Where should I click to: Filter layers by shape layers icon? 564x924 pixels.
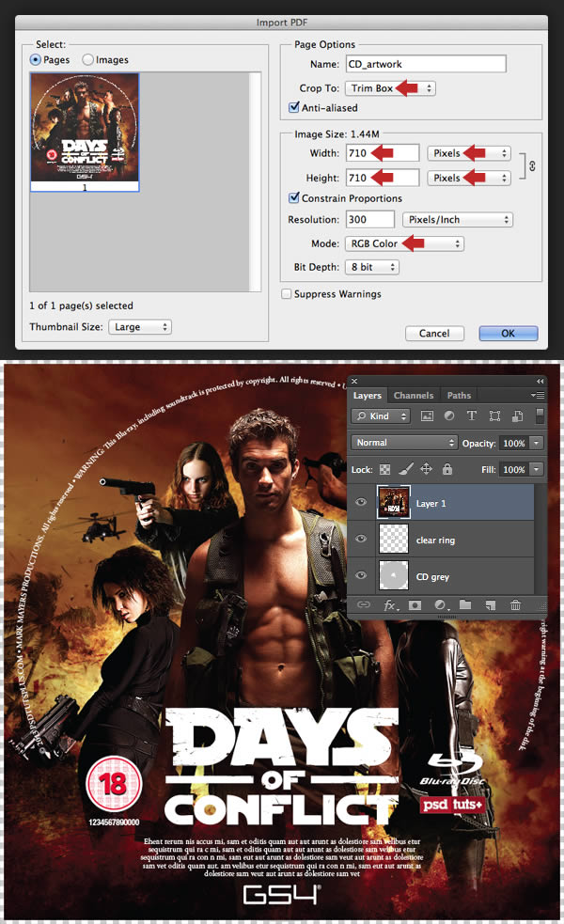pos(494,416)
